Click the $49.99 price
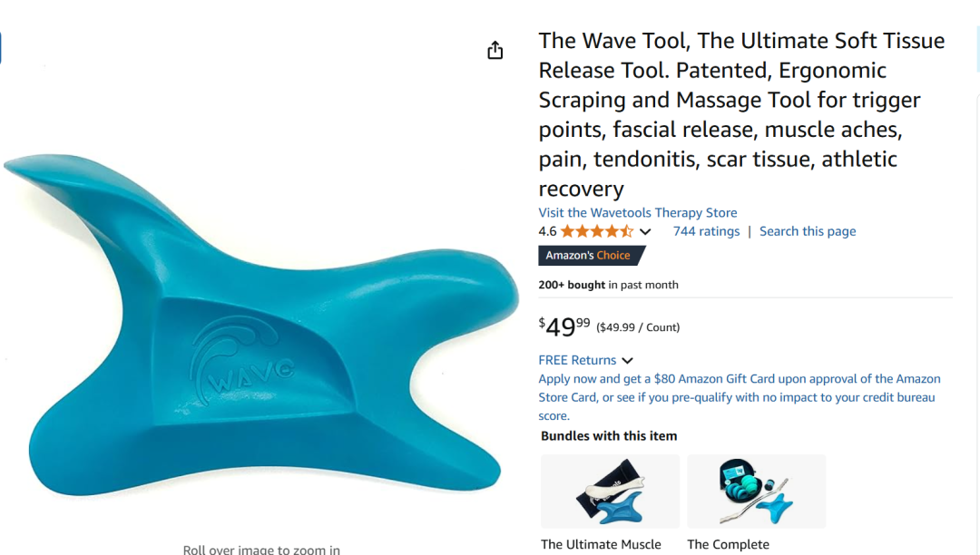 (x=564, y=326)
